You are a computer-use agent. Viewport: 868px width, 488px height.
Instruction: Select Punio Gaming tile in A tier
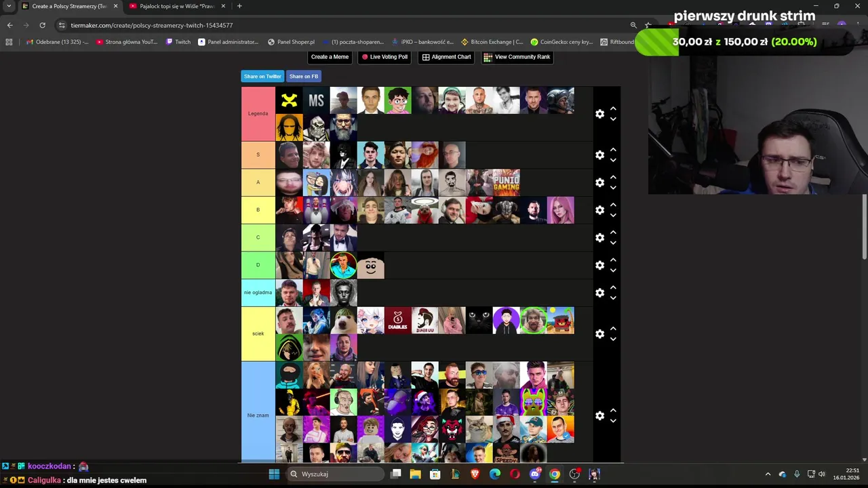(x=506, y=183)
